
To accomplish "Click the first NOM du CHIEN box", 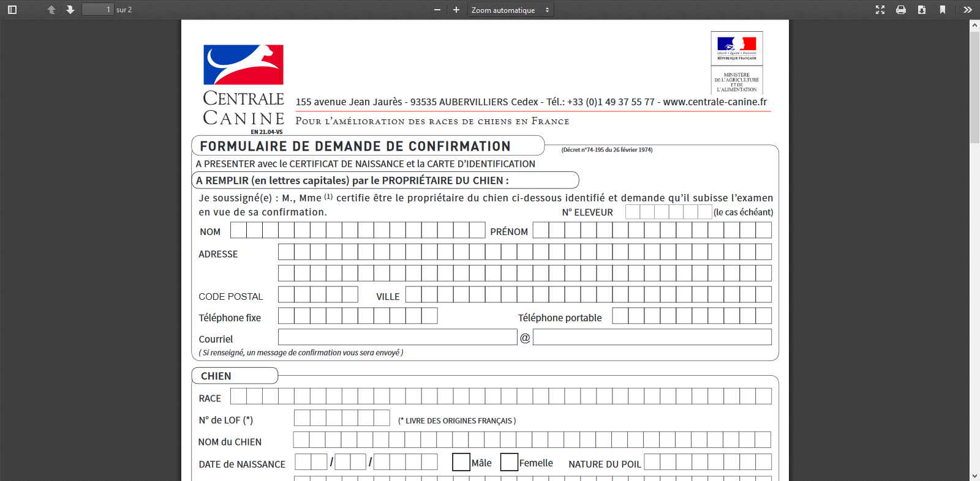I will (x=301, y=440).
